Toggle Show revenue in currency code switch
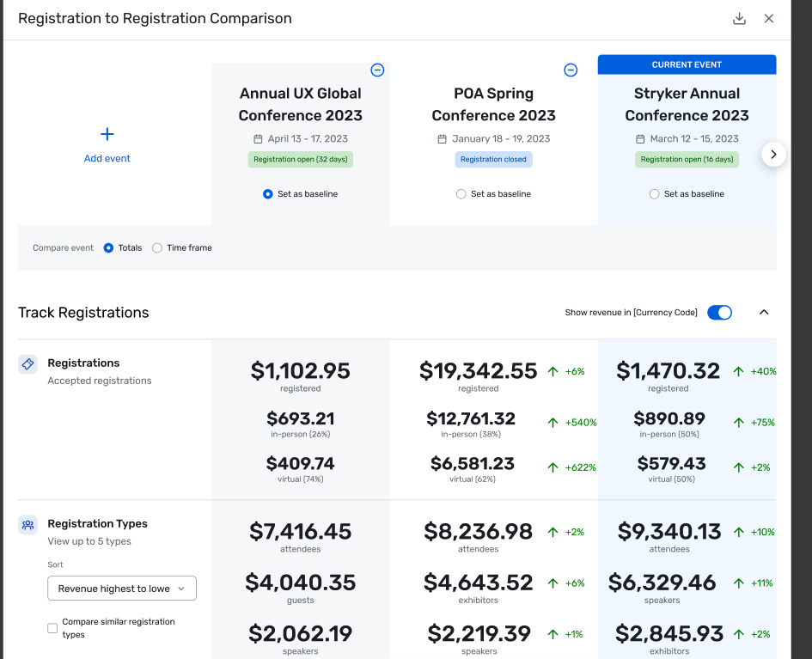 pyautogui.click(x=719, y=313)
